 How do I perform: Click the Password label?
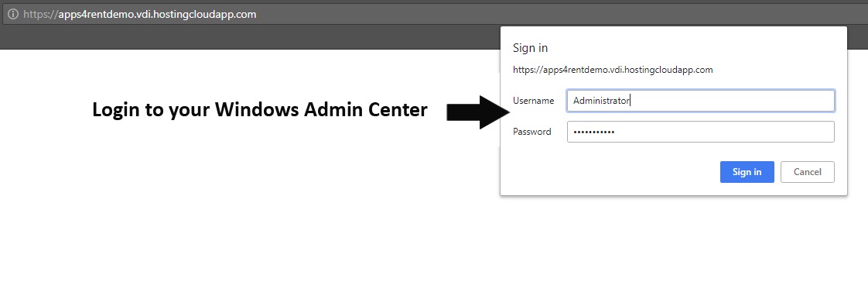coord(532,132)
